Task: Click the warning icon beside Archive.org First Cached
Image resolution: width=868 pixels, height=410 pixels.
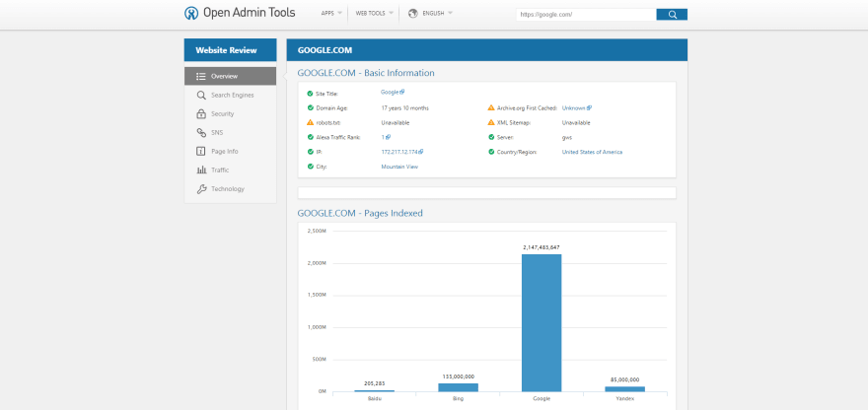Action: point(491,107)
